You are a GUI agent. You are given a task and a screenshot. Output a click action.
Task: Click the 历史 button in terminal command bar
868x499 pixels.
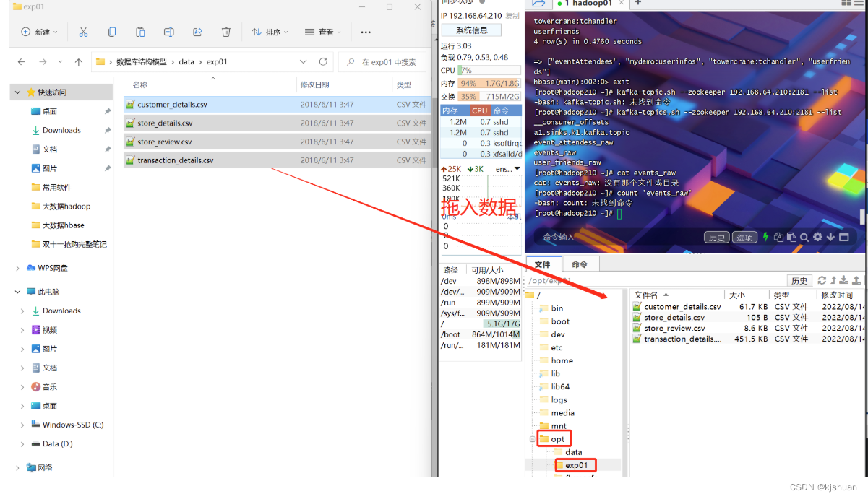click(716, 237)
